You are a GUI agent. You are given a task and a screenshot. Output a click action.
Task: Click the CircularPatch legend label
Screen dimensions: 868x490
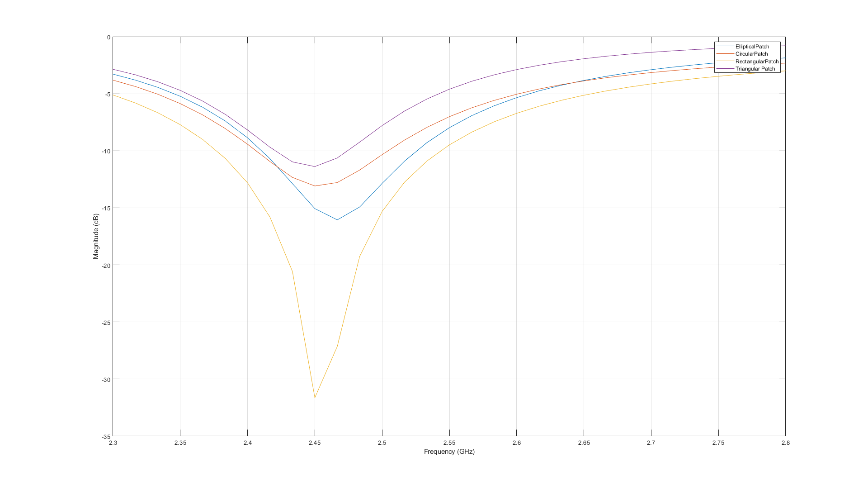point(751,54)
